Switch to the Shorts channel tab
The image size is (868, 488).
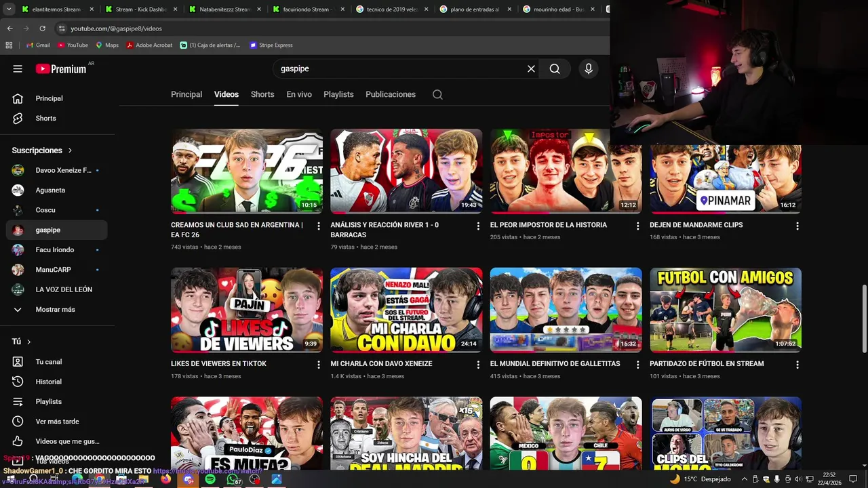[x=262, y=94]
